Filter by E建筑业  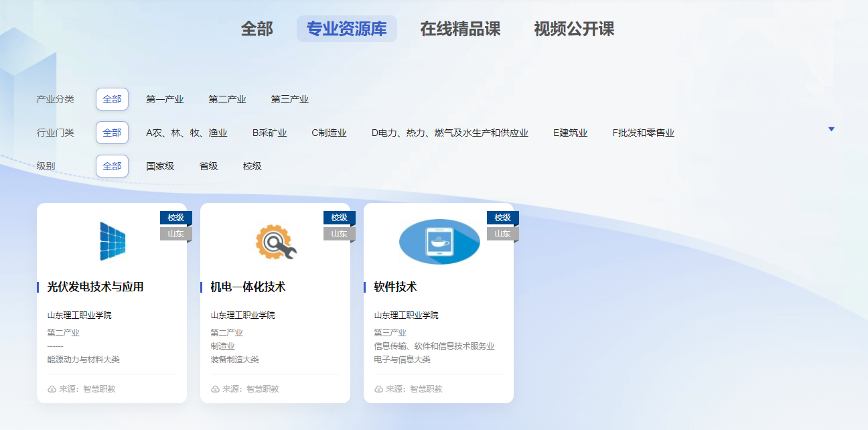(x=571, y=133)
